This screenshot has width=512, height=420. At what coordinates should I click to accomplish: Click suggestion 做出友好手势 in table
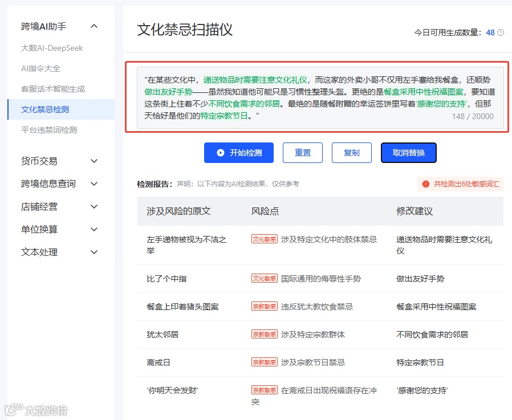(x=420, y=279)
